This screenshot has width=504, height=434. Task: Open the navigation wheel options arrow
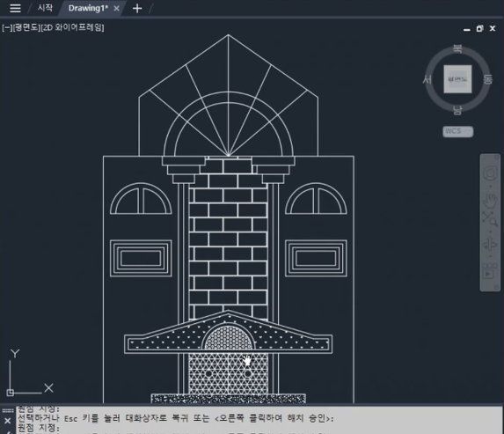point(491,187)
